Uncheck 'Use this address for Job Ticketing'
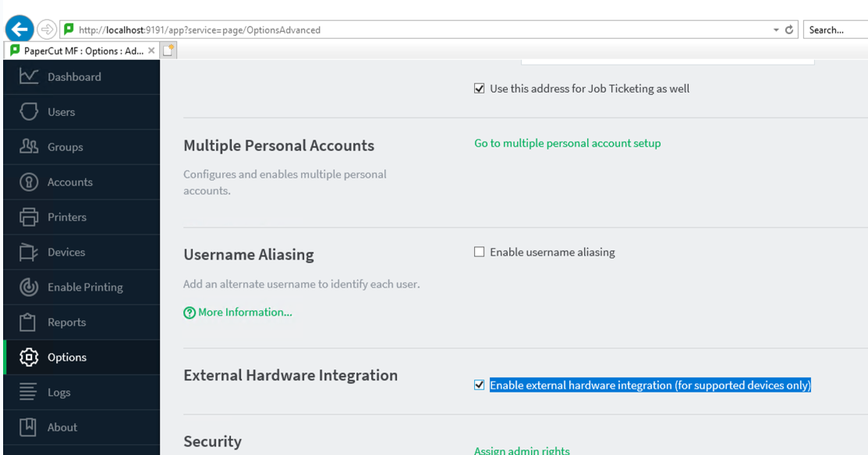Viewport: 868px width, 455px height. 480,89
